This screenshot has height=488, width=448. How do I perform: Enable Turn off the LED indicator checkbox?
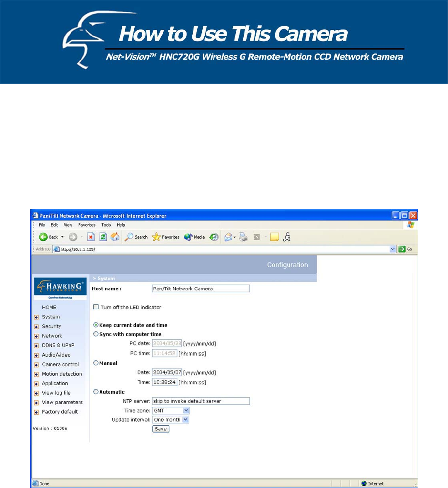(x=96, y=307)
